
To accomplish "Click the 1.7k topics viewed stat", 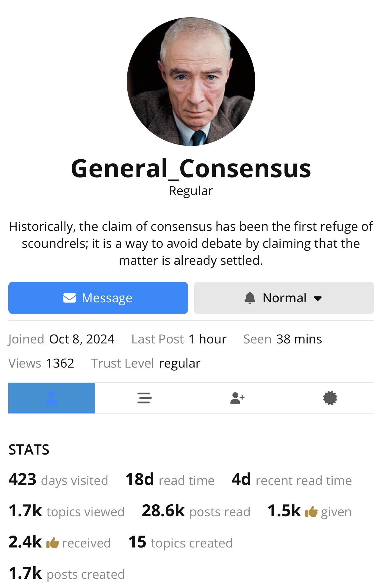I will pos(67,511).
